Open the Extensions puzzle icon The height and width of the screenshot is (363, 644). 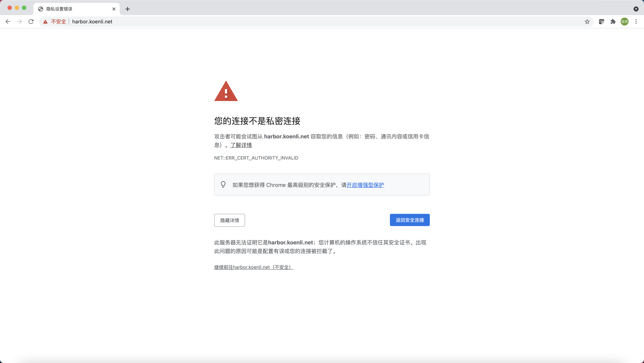pos(613,22)
